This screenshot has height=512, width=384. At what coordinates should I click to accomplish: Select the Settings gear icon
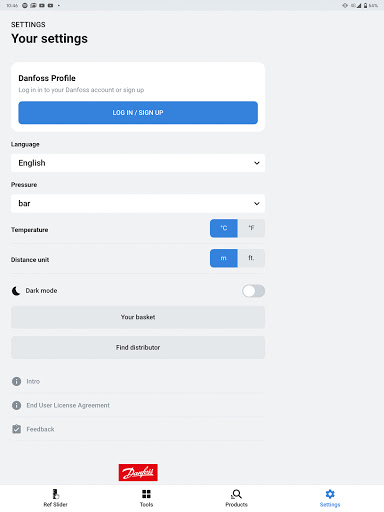(x=330, y=494)
